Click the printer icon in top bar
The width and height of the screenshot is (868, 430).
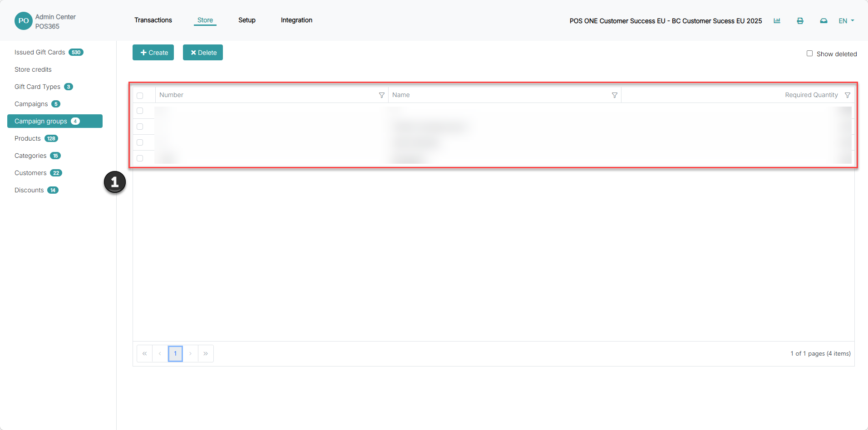tap(800, 21)
